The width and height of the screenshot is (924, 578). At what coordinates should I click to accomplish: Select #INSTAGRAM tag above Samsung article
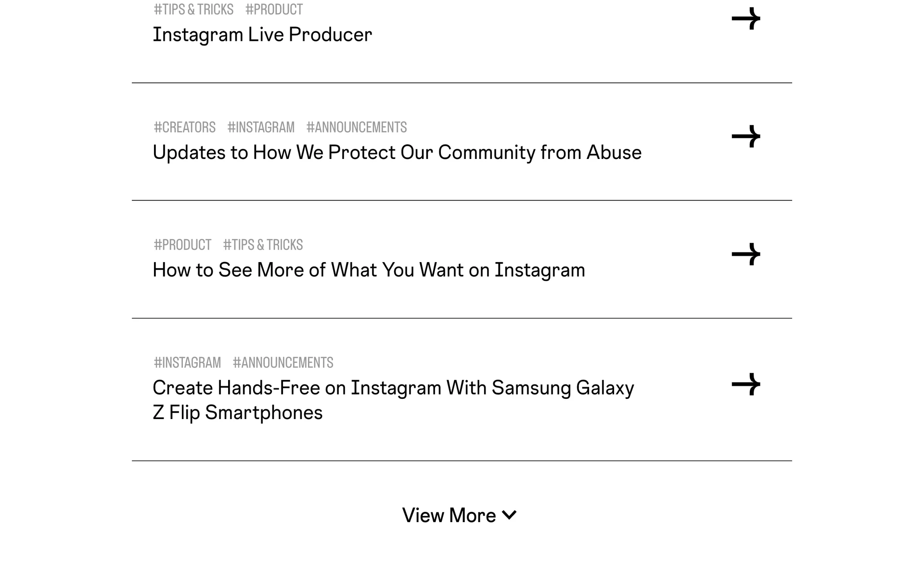[x=187, y=362]
